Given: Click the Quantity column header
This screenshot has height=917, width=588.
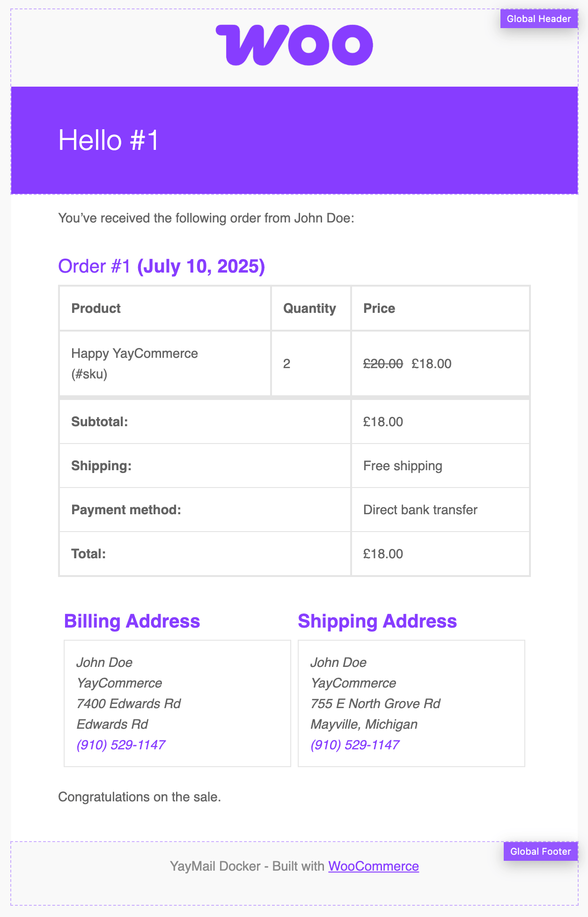Looking at the screenshot, I should pyautogui.click(x=309, y=308).
